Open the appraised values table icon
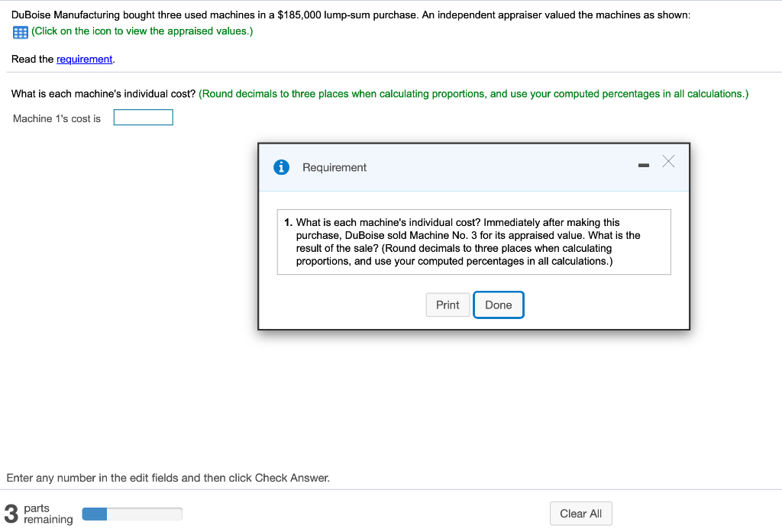Image resolution: width=782 pixels, height=532 pixels. 20,32
